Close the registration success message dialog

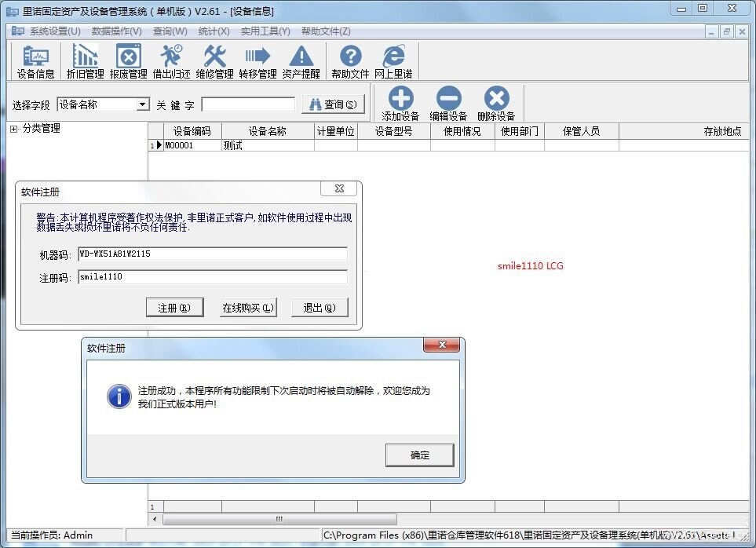pyautogui.click(x=442, y=345)
